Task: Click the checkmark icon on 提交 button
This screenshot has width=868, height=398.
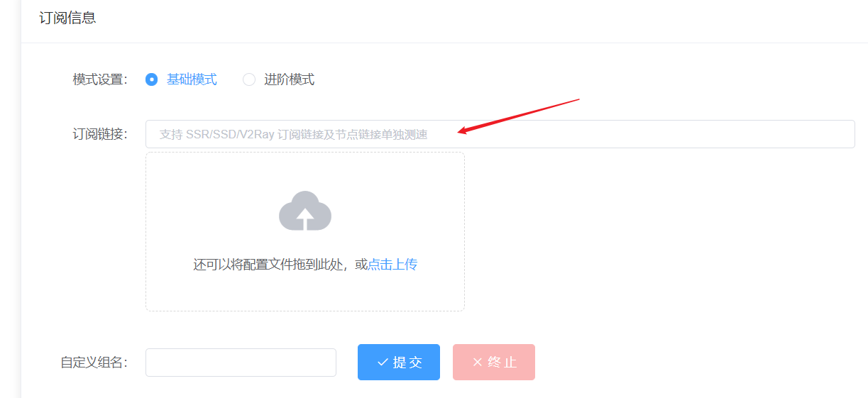Action: tap(383, 363)
